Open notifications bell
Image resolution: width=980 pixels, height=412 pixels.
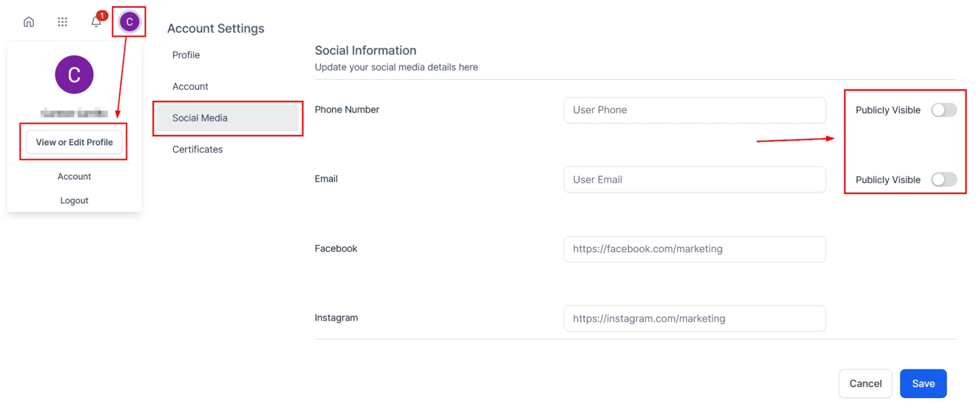[96, 22]
